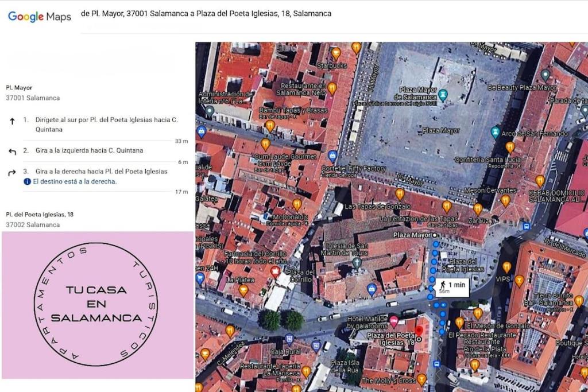The width and height of the screenshot is (588, 392).
Task: Select step 2 turn left toward C. Quintana
Action: click(98, 150)
